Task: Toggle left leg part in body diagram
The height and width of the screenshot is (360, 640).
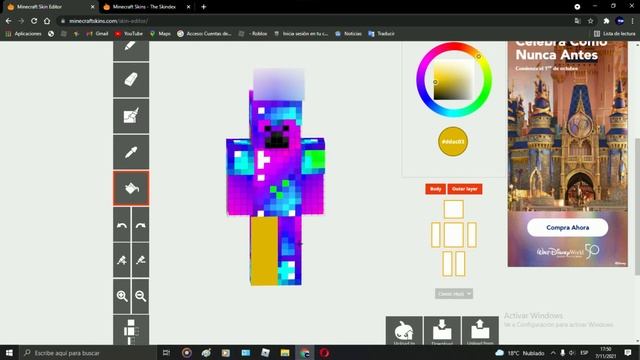Action: click(x=447, y=264)
